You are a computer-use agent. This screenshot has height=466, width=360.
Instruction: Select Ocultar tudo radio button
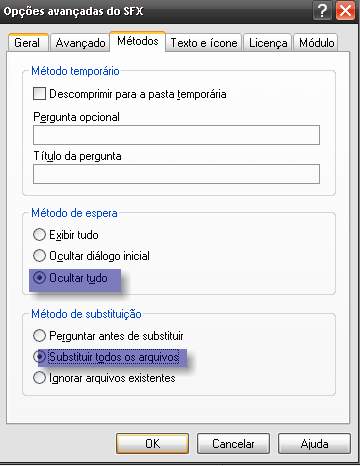pyautogui.click(x=39, y=278)
